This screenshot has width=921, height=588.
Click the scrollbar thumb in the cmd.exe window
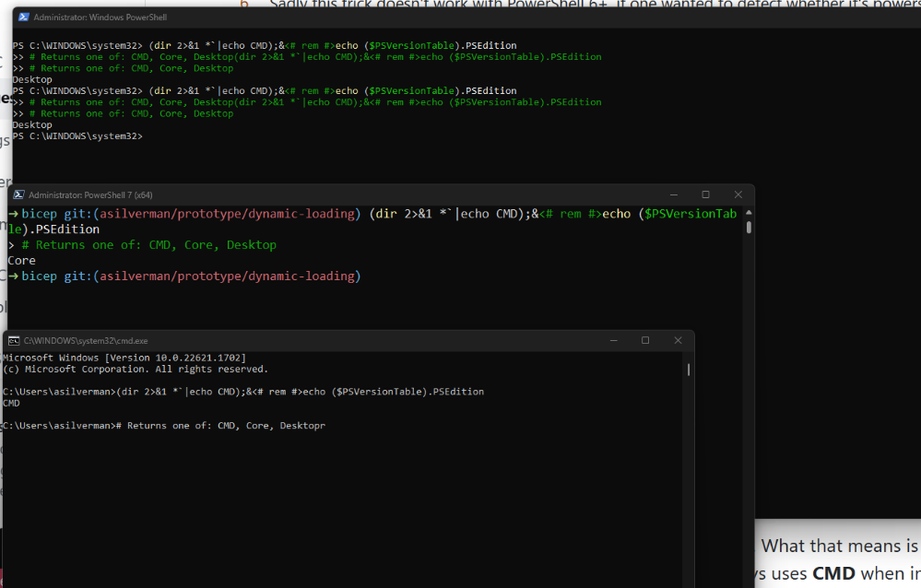(x=687, y=369)
